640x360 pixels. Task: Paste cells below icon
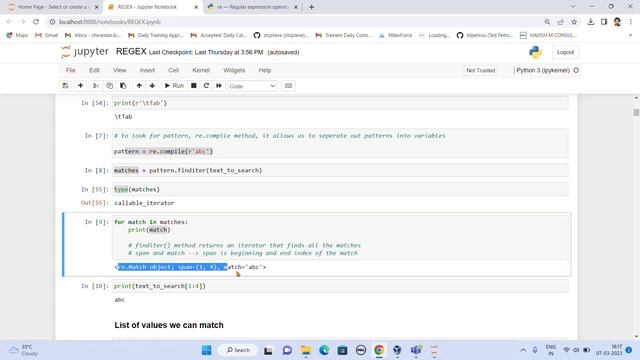123,86
